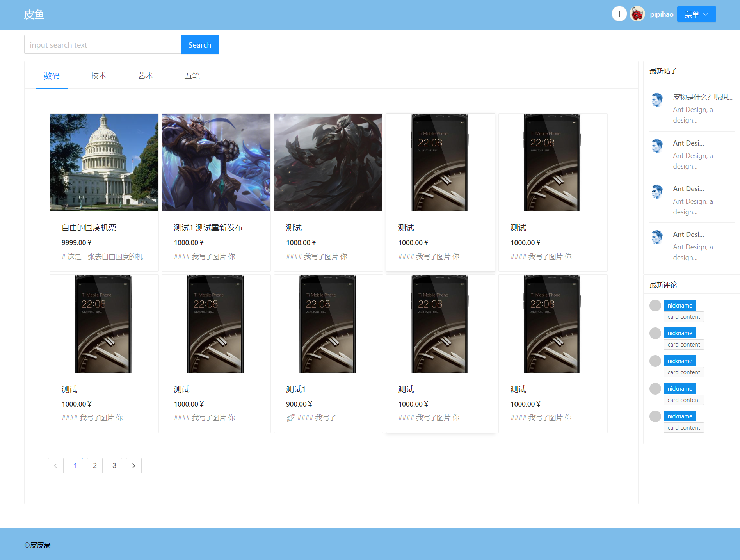
Task: Click the 皮鱼 site logo
Action: (34, 14)
